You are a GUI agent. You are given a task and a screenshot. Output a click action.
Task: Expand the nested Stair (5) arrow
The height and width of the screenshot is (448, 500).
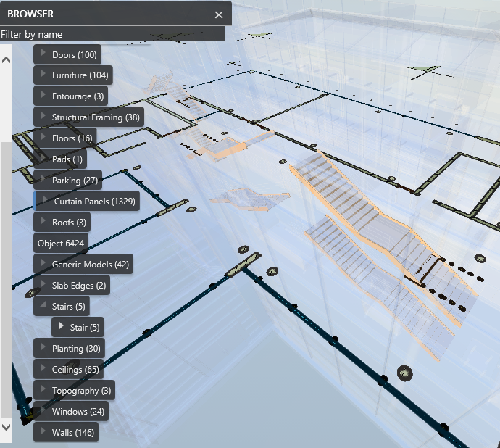[x=62, y=328]
